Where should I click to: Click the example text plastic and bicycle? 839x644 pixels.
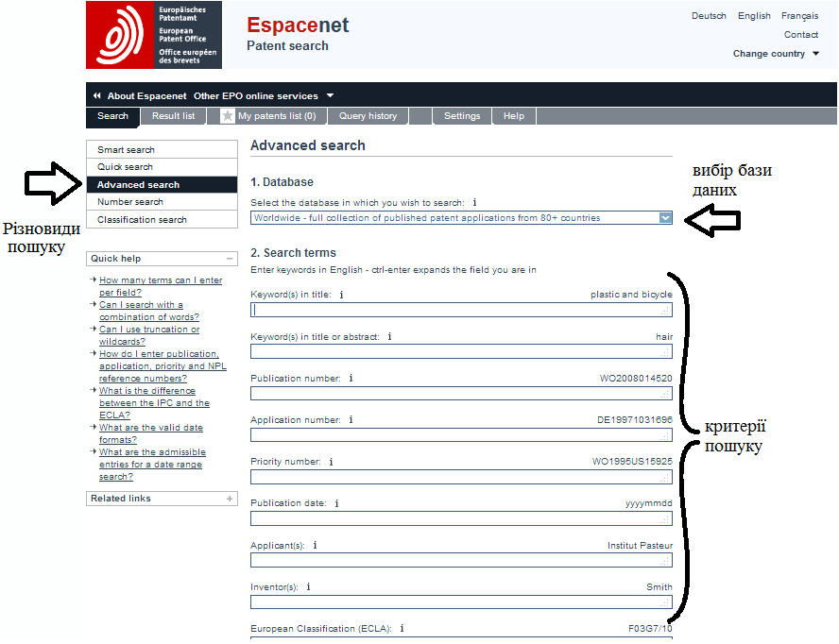pos(631,295)
